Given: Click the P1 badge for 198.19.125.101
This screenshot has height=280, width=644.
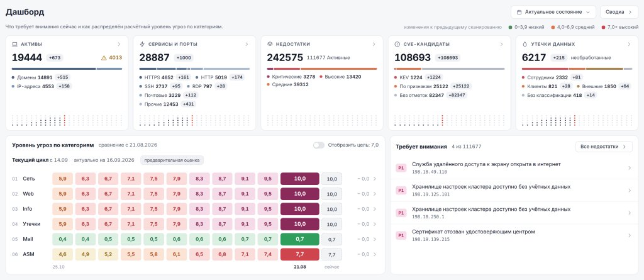Looking at the screenshot, I should tap(401, 191).
